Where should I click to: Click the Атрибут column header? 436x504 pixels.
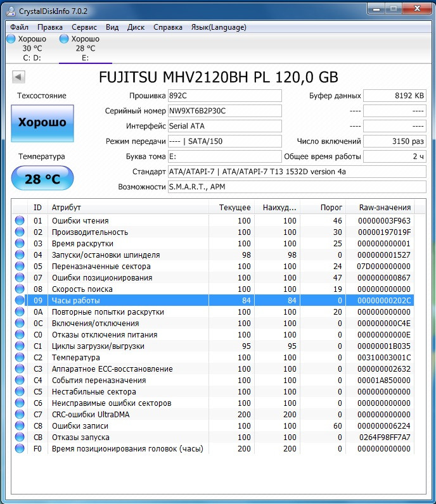[128, 208]
